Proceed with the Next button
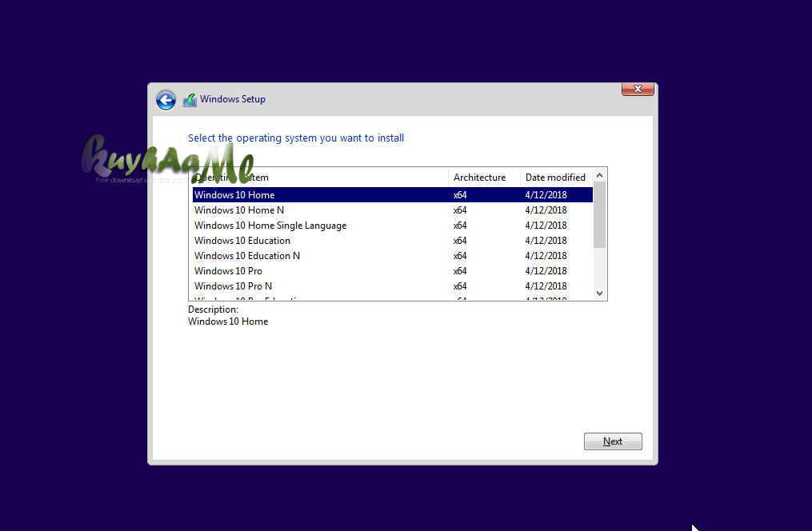Screen dimensions: 812x531 (613, 441)
